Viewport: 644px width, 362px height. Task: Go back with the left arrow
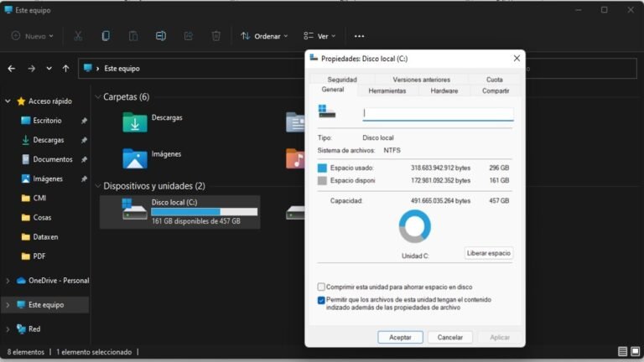[x=12, y=69]
